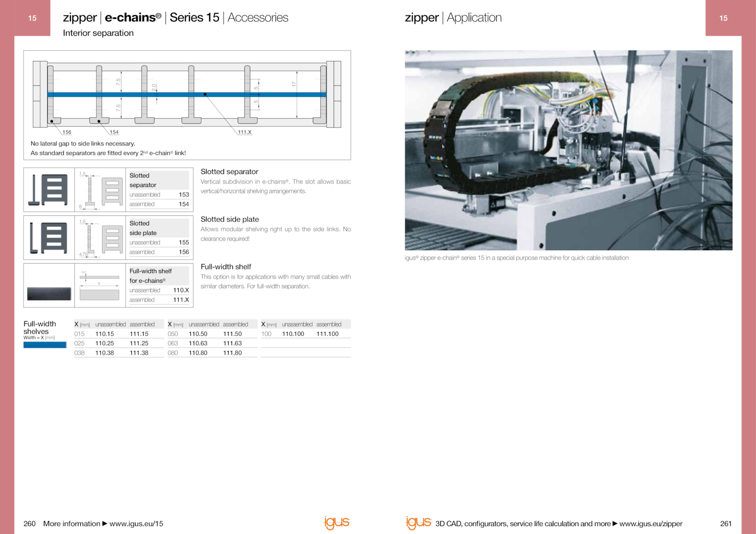This screenshot has width=756, height=534.
Task: Select table cell 111.15
Action: (x=139, y=334)
